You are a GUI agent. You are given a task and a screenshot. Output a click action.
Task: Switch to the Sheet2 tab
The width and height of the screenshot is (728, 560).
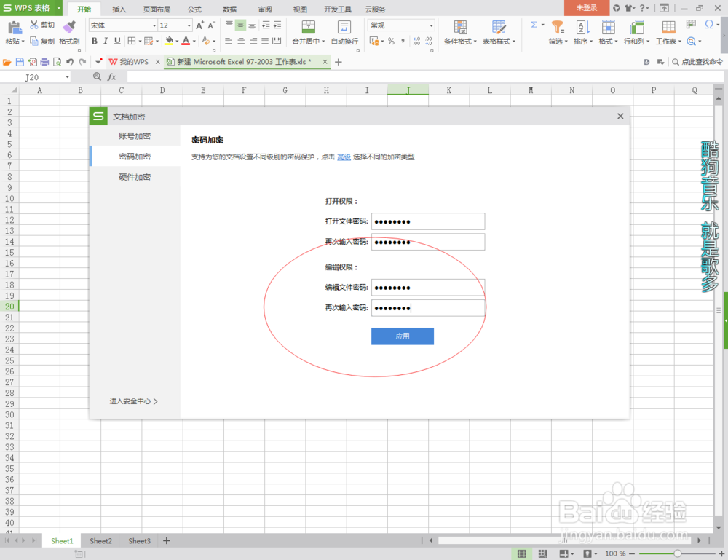(x=100, y=541)
